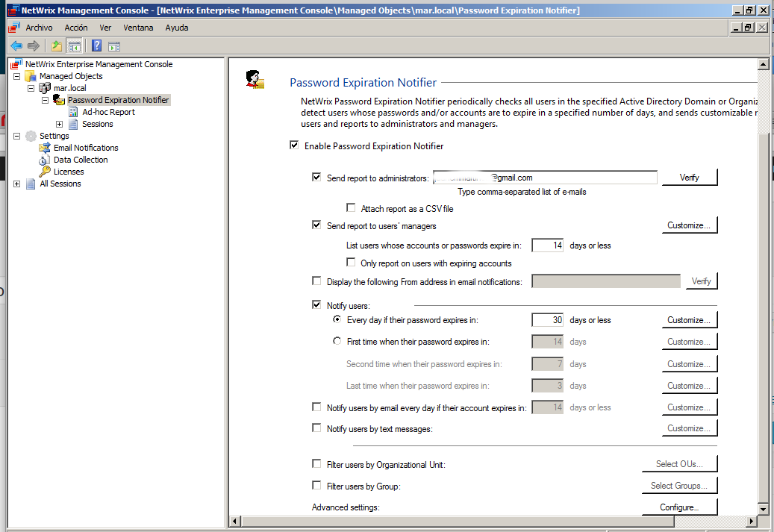Screen dimensions: 774x532
Task: Click Verify next to administrators email
Action: tap(689, 178)
